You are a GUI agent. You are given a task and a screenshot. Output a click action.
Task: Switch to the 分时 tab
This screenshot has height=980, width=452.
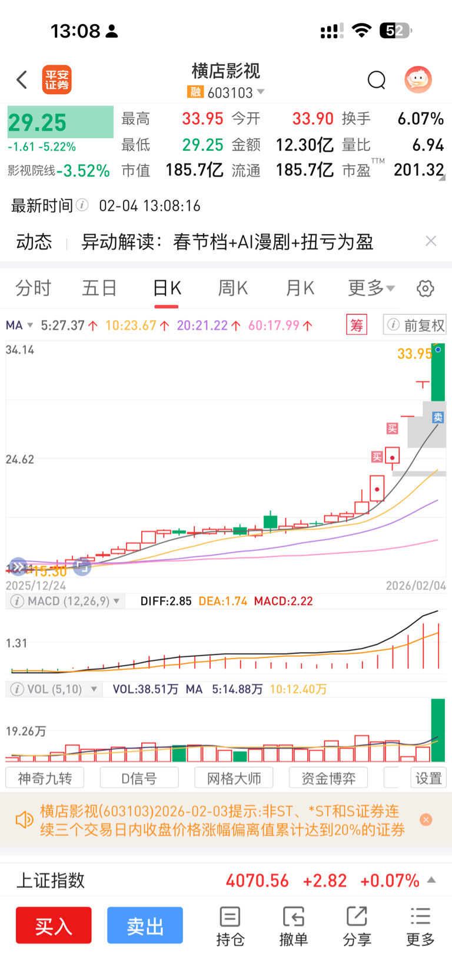33,288
